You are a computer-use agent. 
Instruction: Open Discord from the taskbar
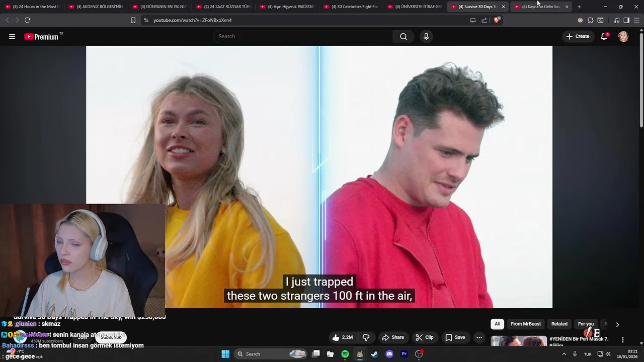pos(389,354)
